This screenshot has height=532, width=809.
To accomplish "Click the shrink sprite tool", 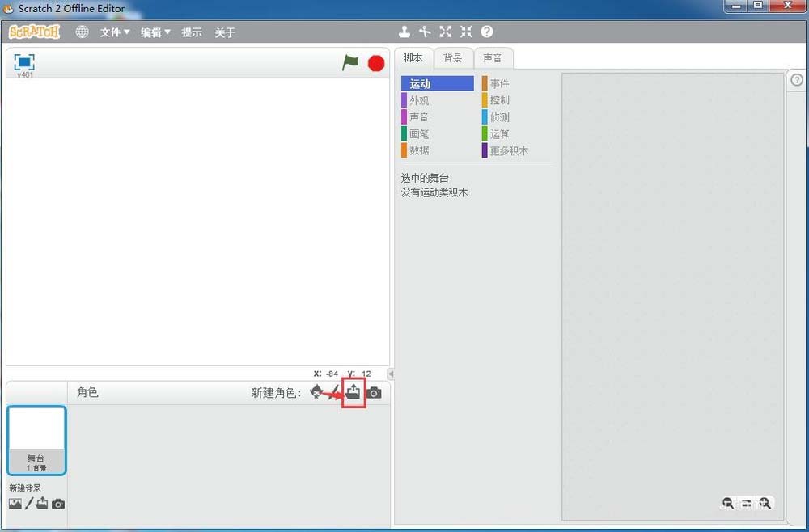I will [465, 32].
